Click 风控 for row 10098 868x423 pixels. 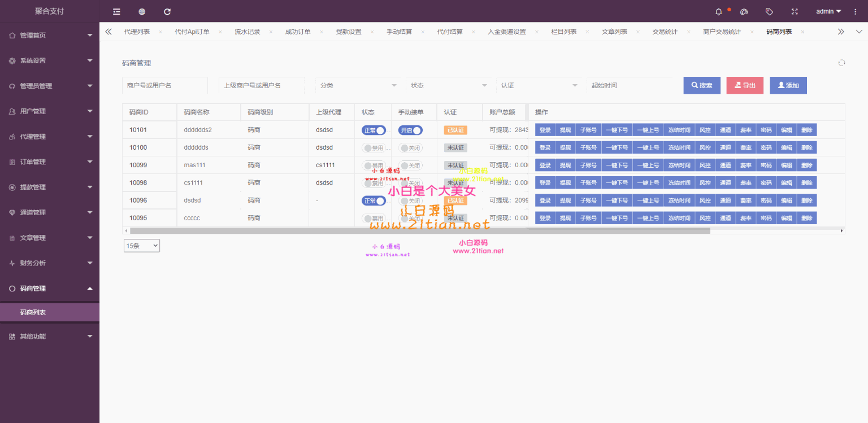(705, 183)
